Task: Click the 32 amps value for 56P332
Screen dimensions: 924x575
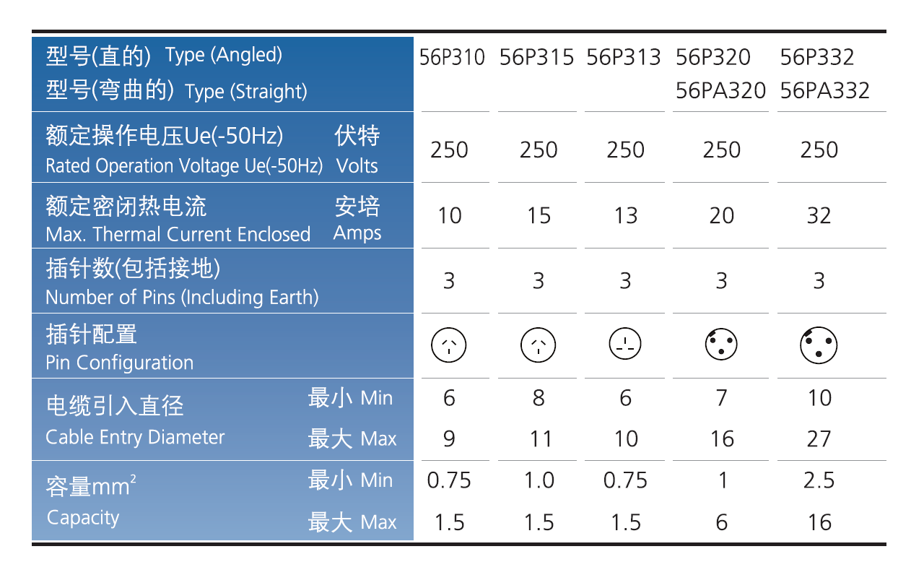Action: tap(819, 215)
